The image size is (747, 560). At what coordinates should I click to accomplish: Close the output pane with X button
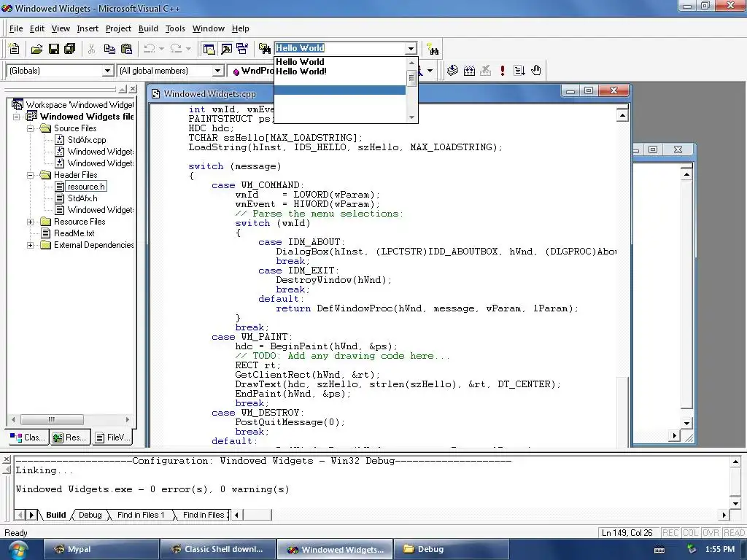[6, 459]
